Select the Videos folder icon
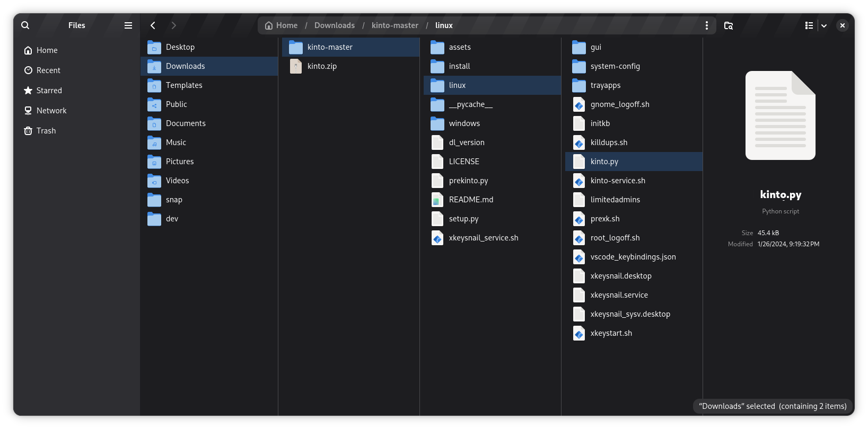The height and width of the screenshot is (429, 868). point(154,181)
